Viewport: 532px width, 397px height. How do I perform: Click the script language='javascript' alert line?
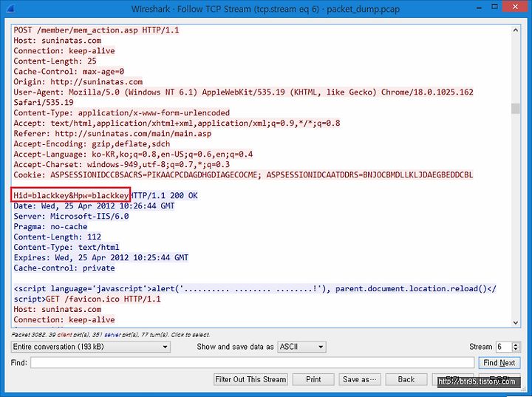point(255,288)
